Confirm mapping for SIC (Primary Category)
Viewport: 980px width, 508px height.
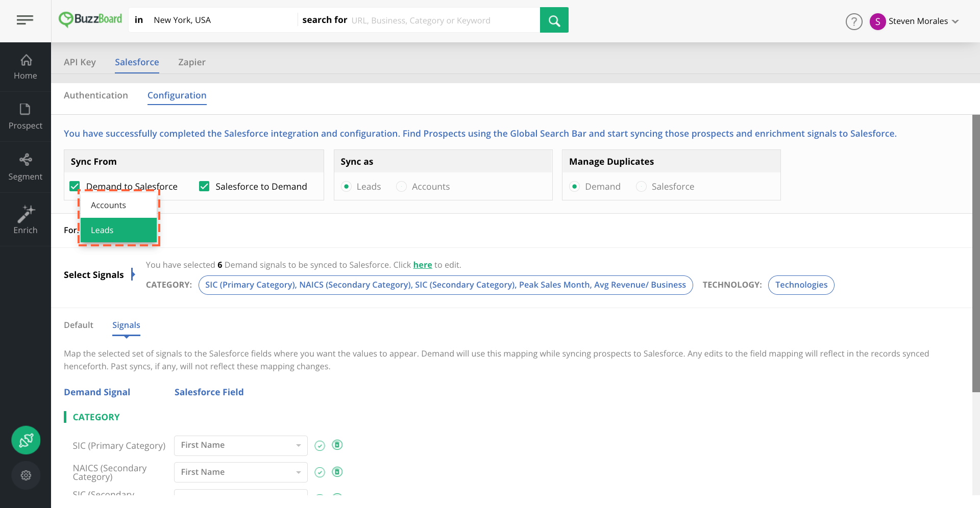[320, 446]
